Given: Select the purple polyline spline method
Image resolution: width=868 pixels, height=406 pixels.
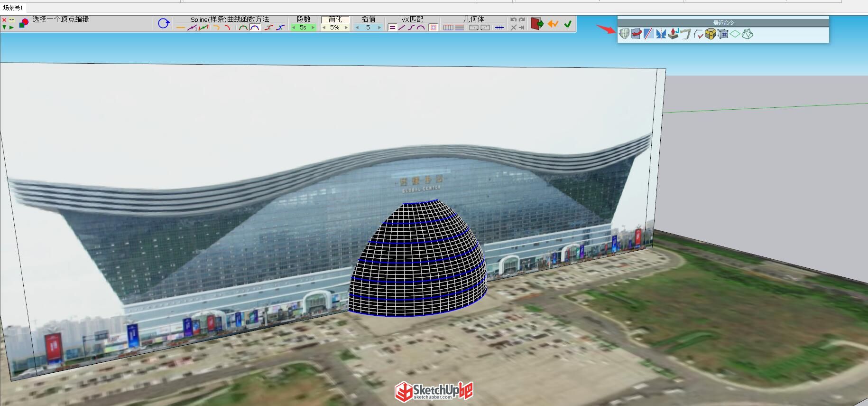Looking at the screenshot, I should click(192, 28).
